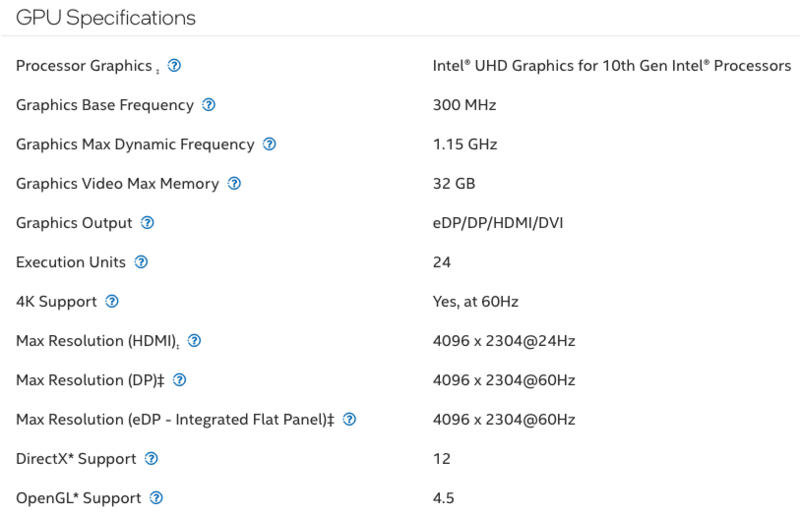Open eDP Integrated Flat Panel help icon

[349, 420]
